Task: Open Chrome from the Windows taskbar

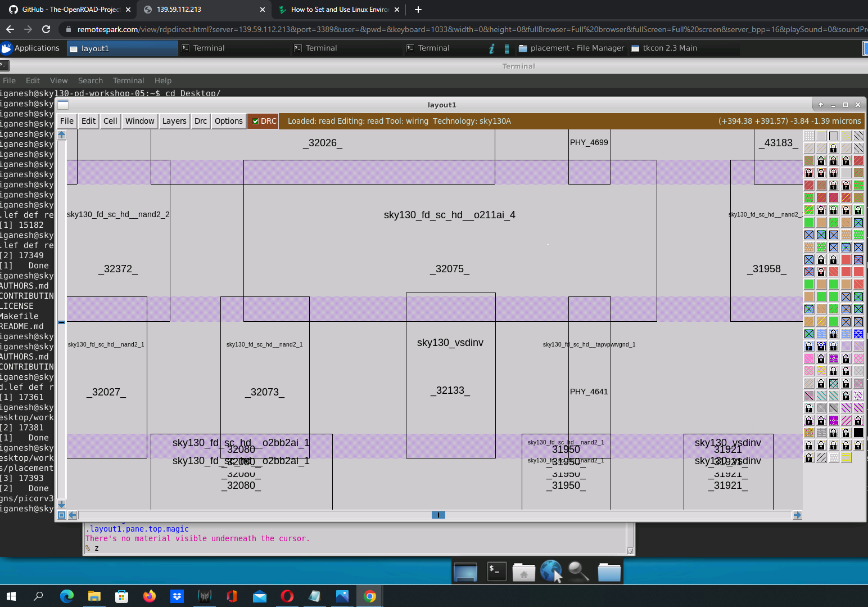Action: coord(369,596)
